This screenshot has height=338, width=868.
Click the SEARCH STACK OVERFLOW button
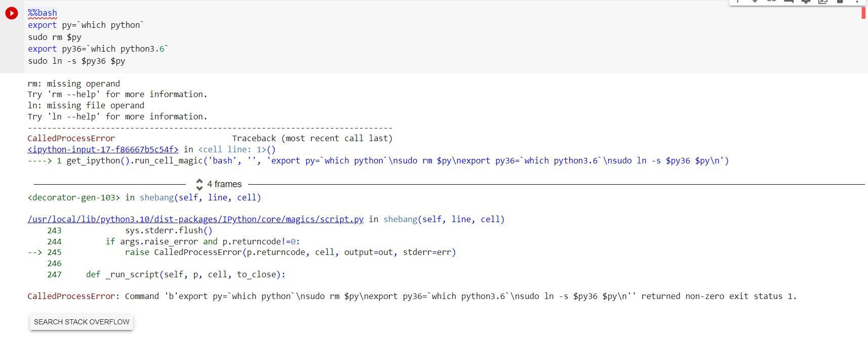point(82,322)
